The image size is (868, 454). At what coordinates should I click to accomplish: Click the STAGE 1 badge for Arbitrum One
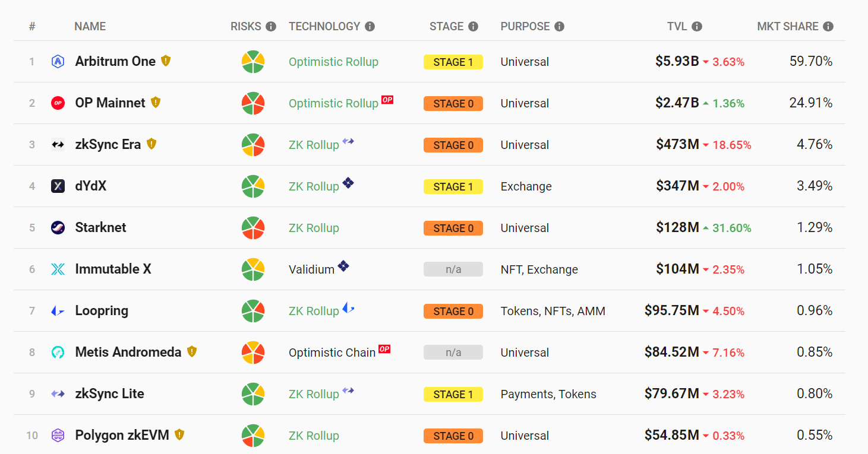point(453,62)
